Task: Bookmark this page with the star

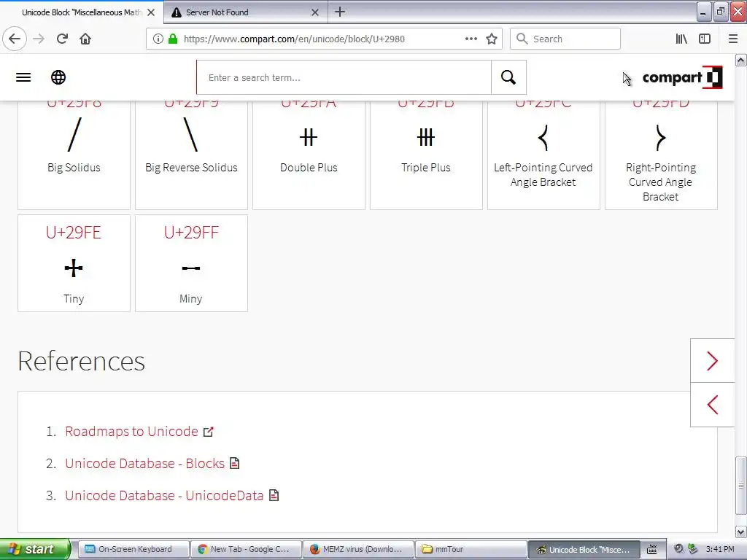Action: click(492, 39)
